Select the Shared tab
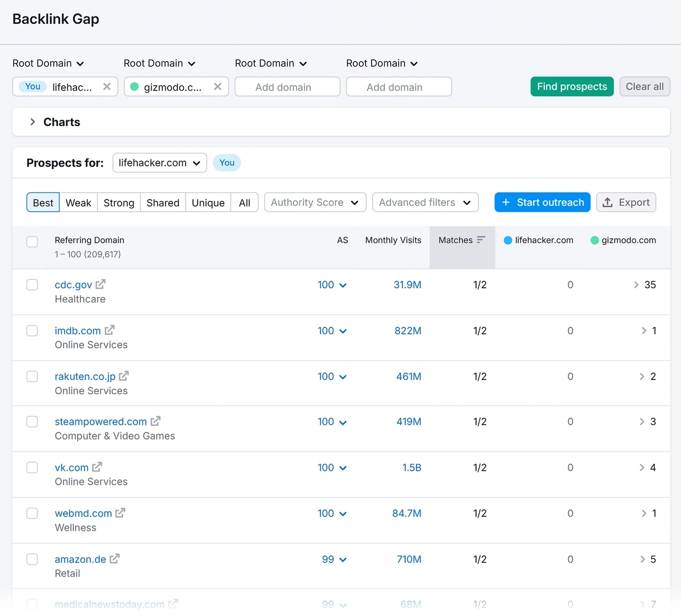The image size is (681, 616). tap(163, 202)
